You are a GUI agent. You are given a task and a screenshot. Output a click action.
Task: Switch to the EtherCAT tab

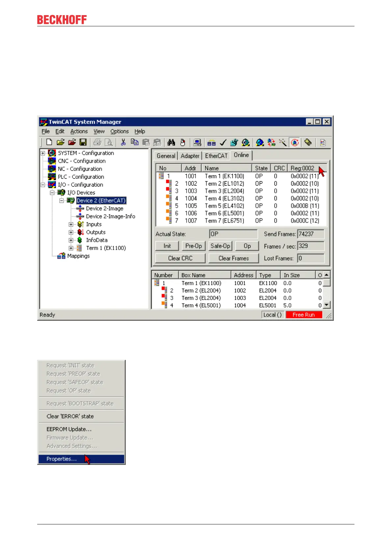pos(216,156)
